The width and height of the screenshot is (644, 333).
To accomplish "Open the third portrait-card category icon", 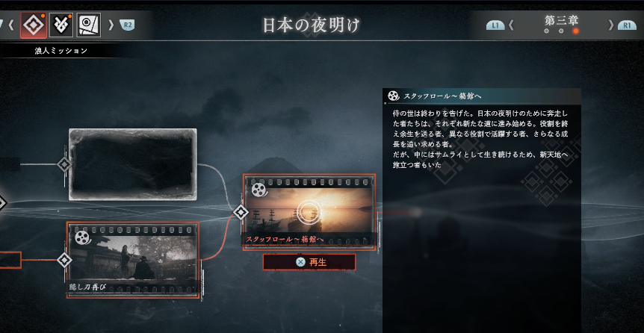I will point(88,25).
